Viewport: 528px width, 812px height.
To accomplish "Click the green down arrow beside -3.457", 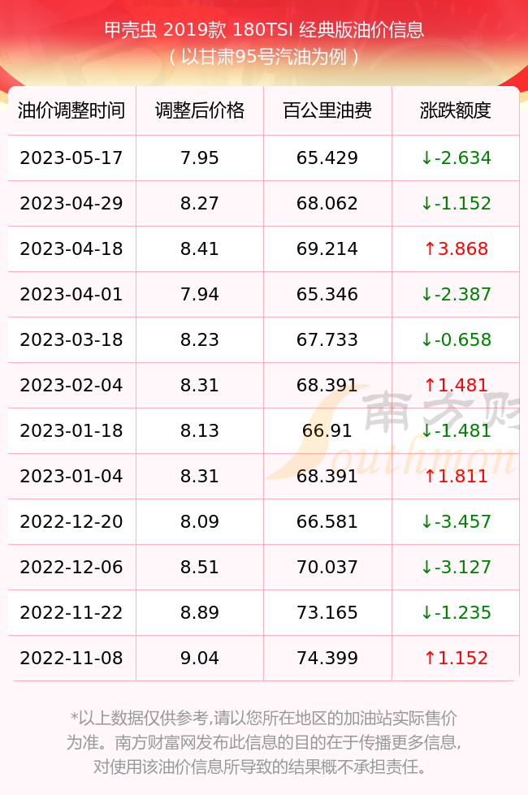I will pyautogui.click(x=427, y=522).
